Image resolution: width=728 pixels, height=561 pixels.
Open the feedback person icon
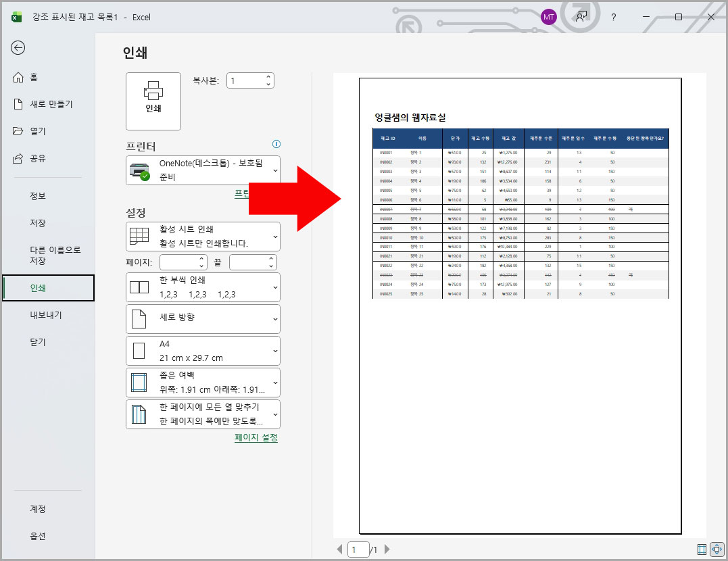[581, 17]
